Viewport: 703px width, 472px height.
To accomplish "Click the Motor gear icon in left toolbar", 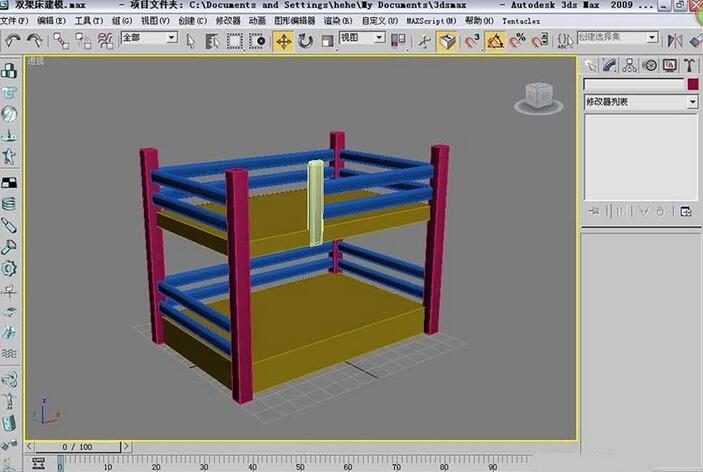I will [x=9, y=268].
